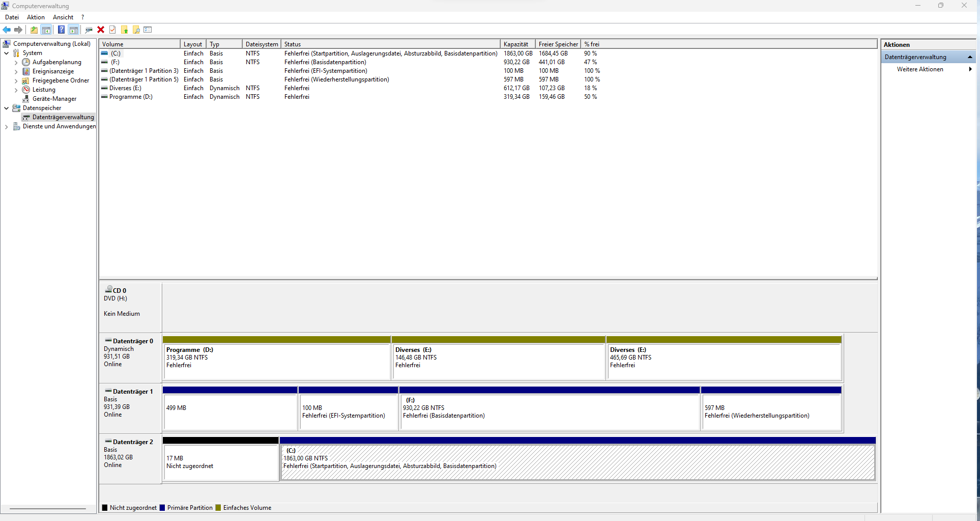Sort by the Status column header

tap(391, 44)
